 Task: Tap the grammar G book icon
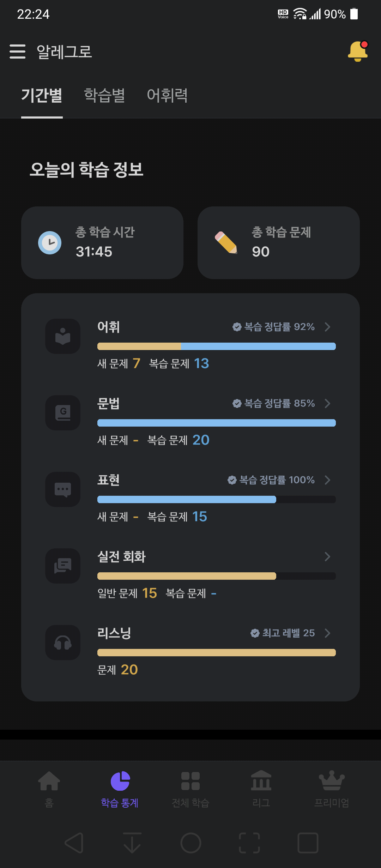63,413
